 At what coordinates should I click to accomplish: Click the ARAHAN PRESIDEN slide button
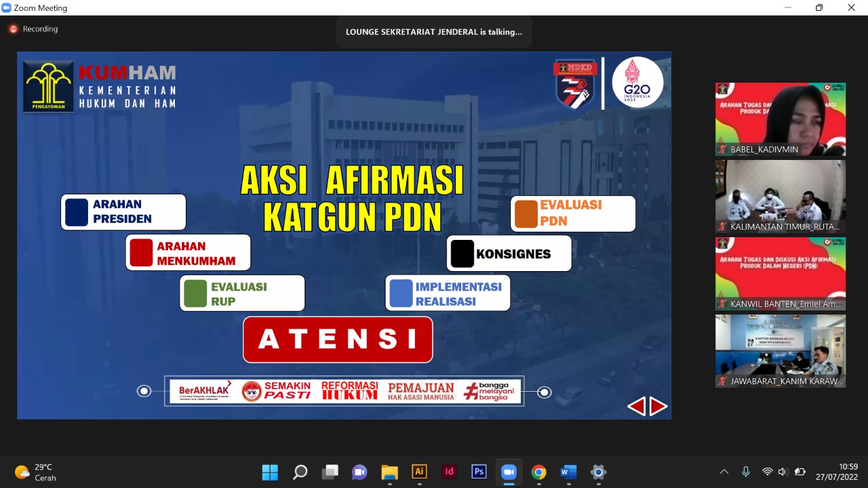(123, 212)
